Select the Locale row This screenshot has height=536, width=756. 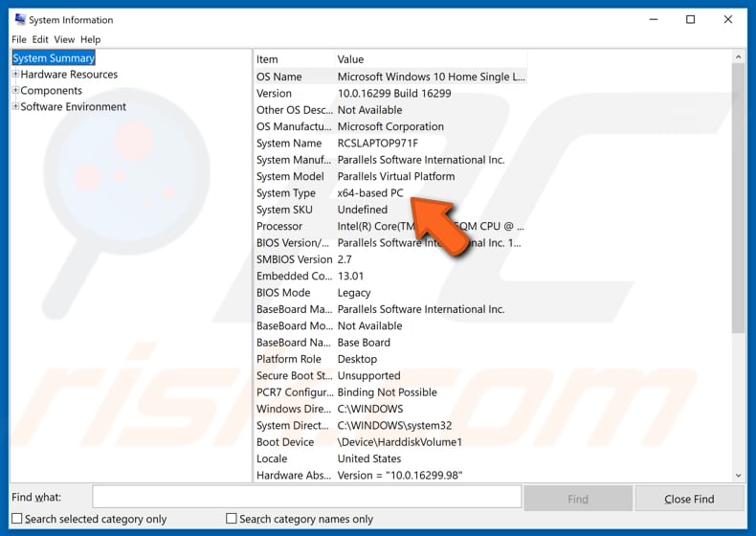(x=390, y=458)
